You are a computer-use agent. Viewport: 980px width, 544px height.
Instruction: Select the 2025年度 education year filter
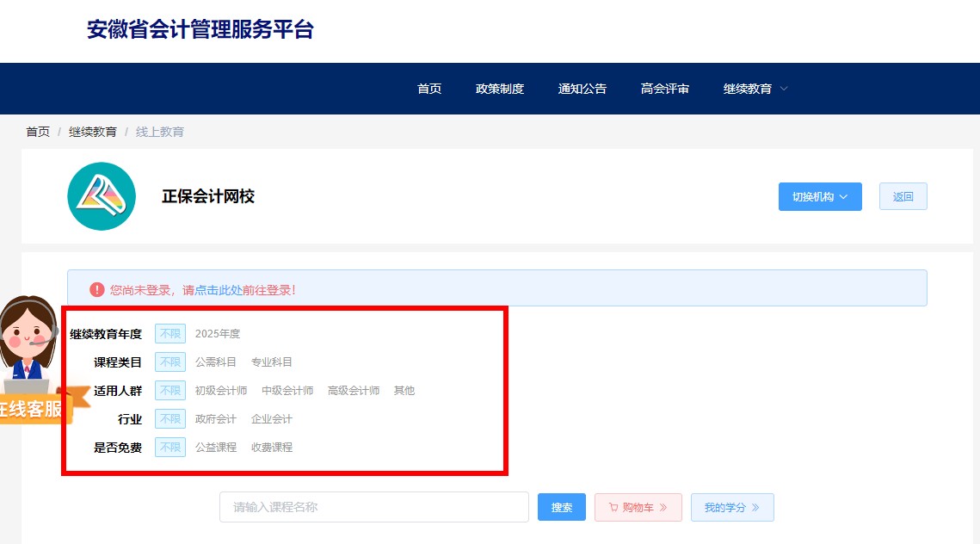[219, 333]
